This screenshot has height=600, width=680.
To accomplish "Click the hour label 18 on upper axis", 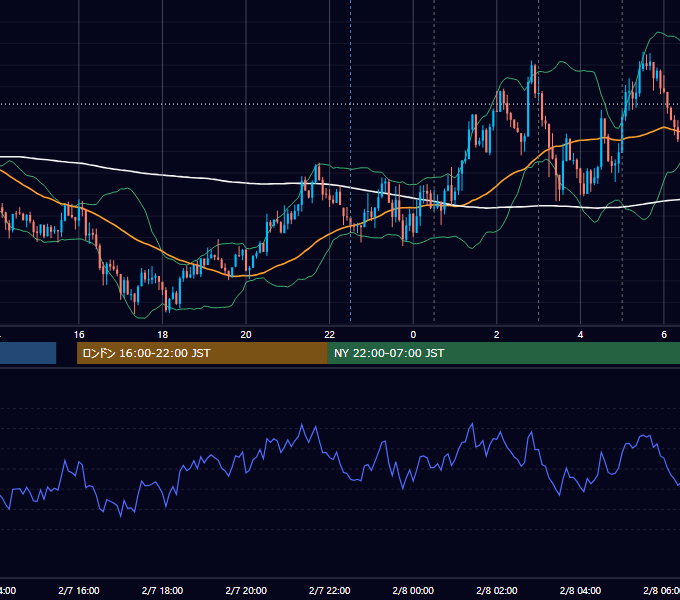I will (163, 335).
